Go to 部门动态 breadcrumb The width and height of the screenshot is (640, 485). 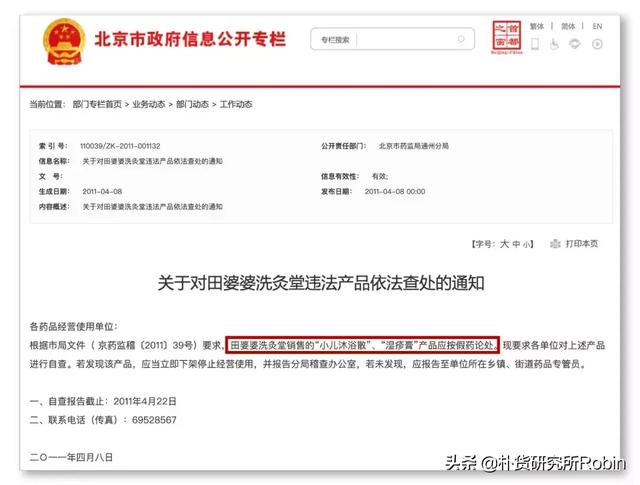tap(192, 105)
